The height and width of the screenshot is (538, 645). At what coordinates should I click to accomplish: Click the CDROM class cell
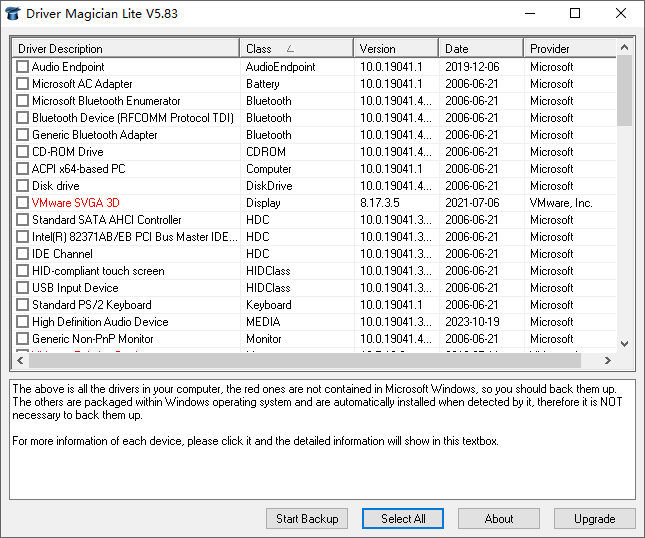[x=266, y=152]
